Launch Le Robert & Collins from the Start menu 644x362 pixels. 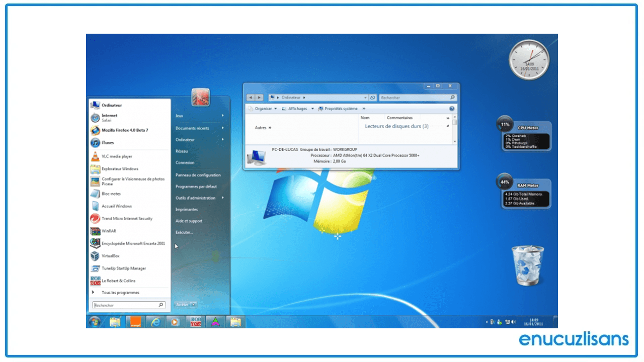(130, 281)
